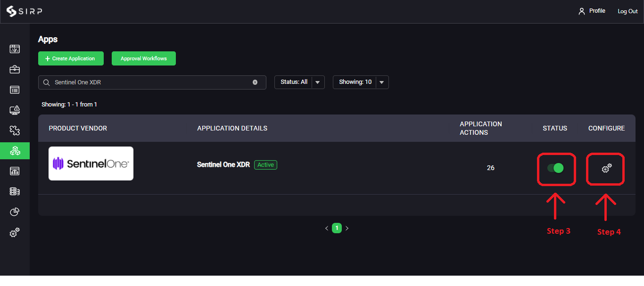Disable the Sentinel One XDR status toggle
The width and height of the screenshot is (644, 286).
pyautogui.click(x=555, y=168)
